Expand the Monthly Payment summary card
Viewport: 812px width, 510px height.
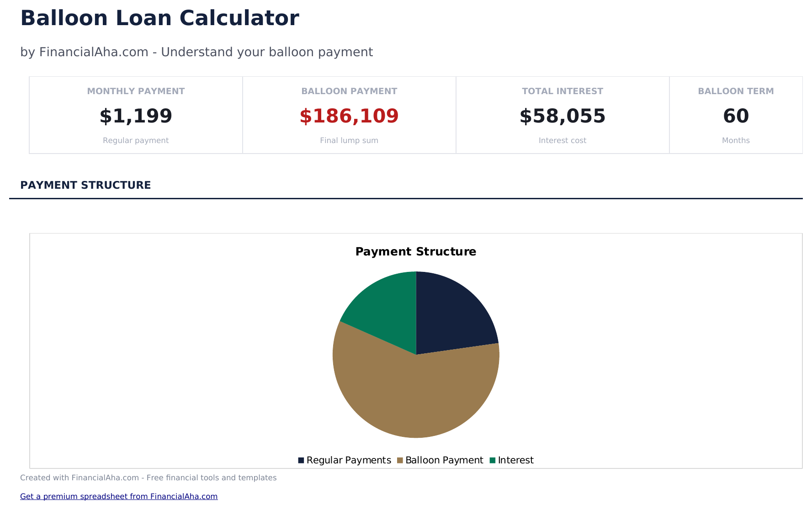pos(136,115)
